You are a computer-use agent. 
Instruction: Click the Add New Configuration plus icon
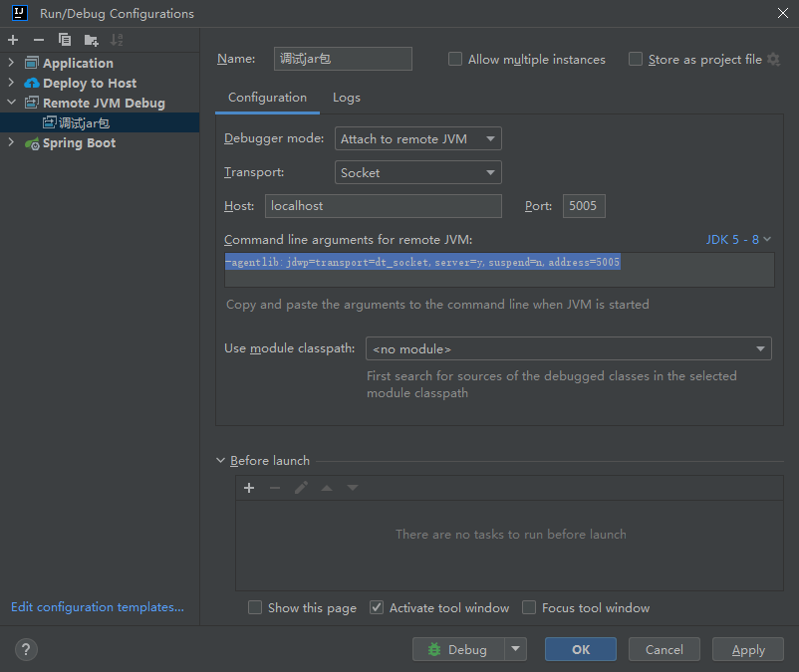[x=13, y=40]
